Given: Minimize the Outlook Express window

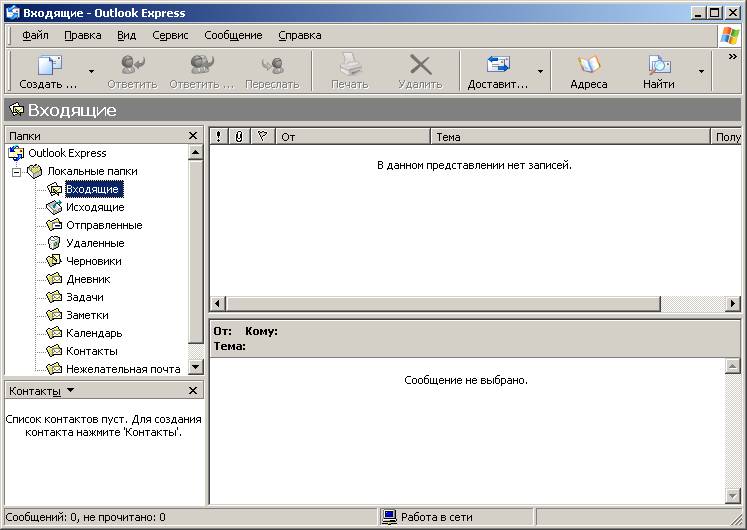Looking at the screenshot, I should tap(698, 13).
